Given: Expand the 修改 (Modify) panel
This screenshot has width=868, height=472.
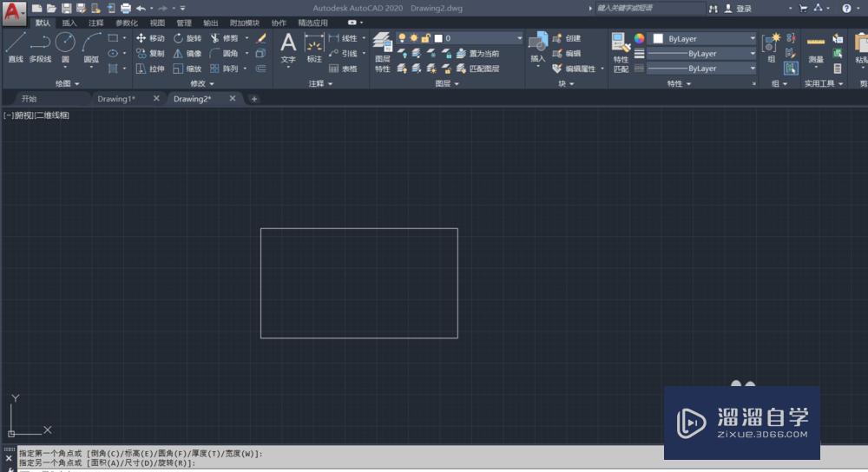Looking at the screenshot, I should [x=202, y=83].
